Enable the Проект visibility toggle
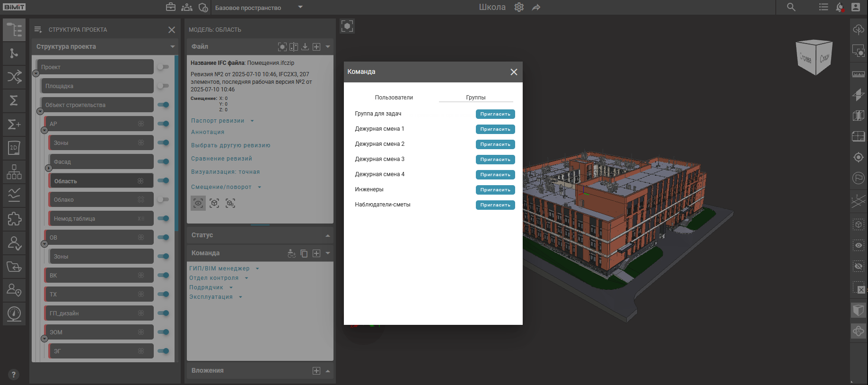The height and width of the screenshot is (385, 868). coord(163,67)
